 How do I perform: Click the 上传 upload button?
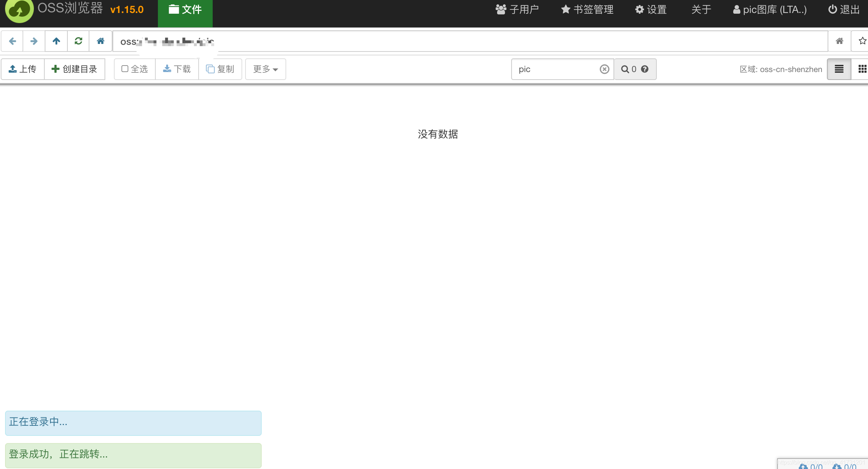click(22, 69)
